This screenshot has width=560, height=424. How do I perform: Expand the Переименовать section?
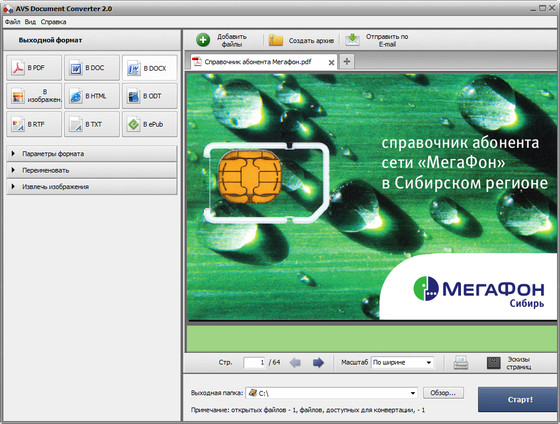pos(92,170)
